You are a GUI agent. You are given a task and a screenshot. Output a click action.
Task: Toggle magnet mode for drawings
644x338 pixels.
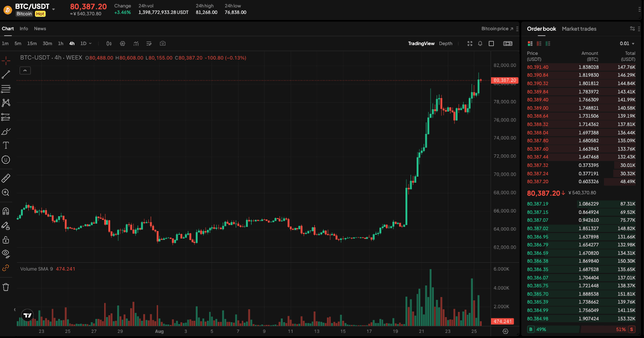(6, 211)
